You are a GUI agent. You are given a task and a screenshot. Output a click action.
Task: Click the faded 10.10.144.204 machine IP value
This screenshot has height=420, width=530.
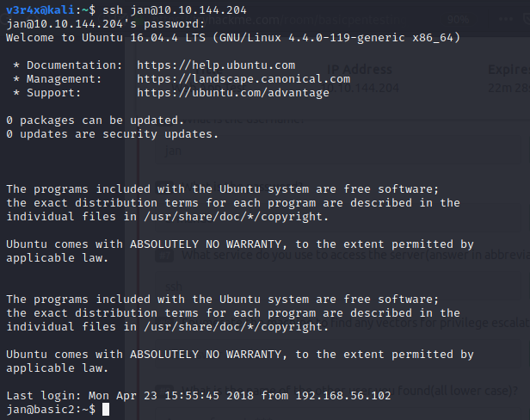(360, 88)
